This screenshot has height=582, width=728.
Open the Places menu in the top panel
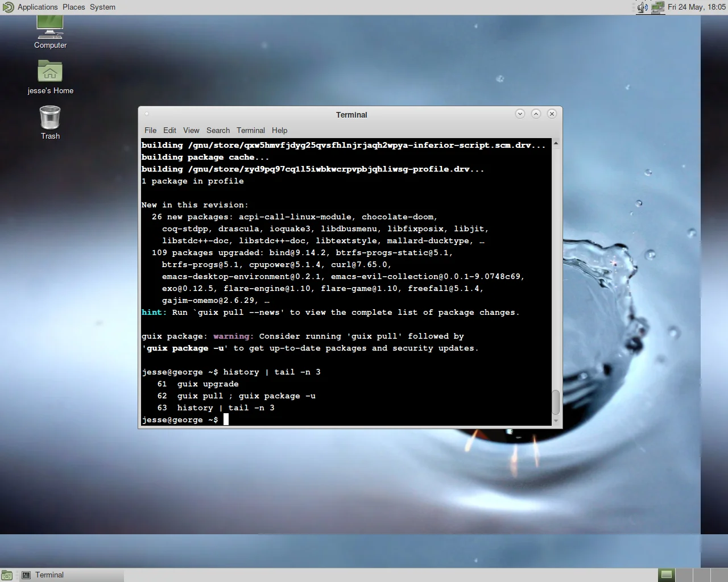point(73,7)
